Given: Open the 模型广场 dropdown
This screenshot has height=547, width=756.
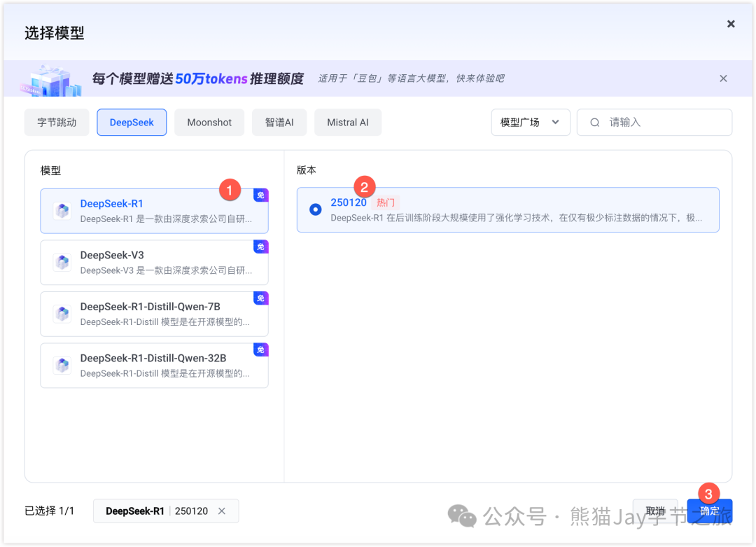Looking at the screenshot, I should click(531, 123).
